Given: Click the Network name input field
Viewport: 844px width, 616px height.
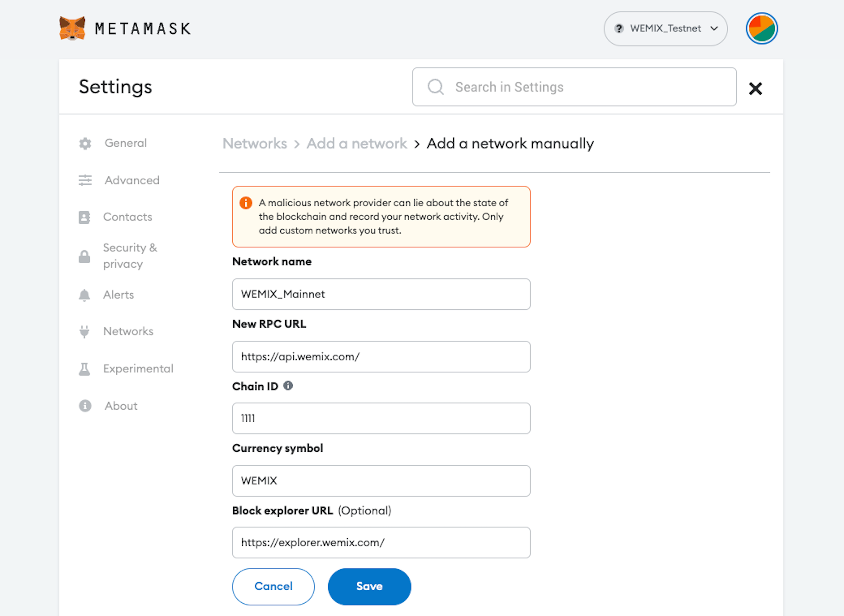Looking at the screenshot, I should [x=381, y=294].
